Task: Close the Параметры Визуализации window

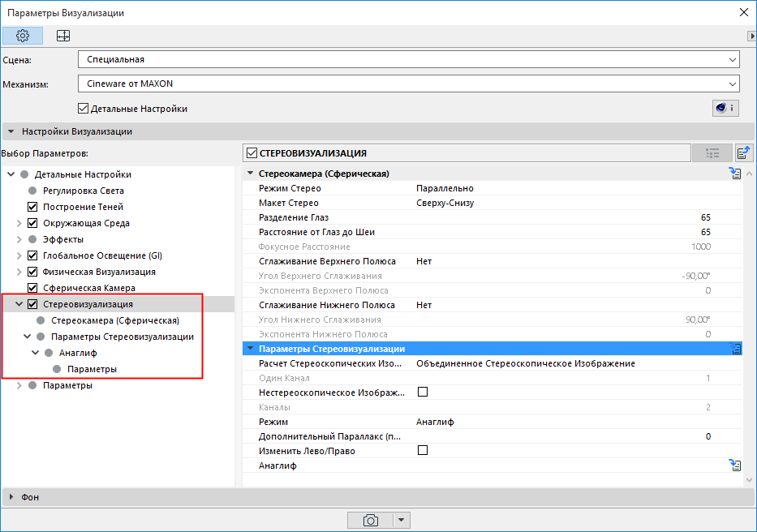Action: [x=744, y=12]
